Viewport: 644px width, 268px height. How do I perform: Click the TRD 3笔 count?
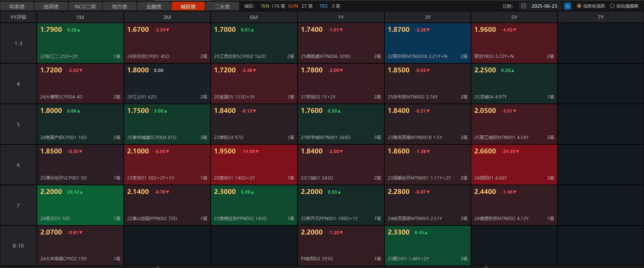point(329,6)
